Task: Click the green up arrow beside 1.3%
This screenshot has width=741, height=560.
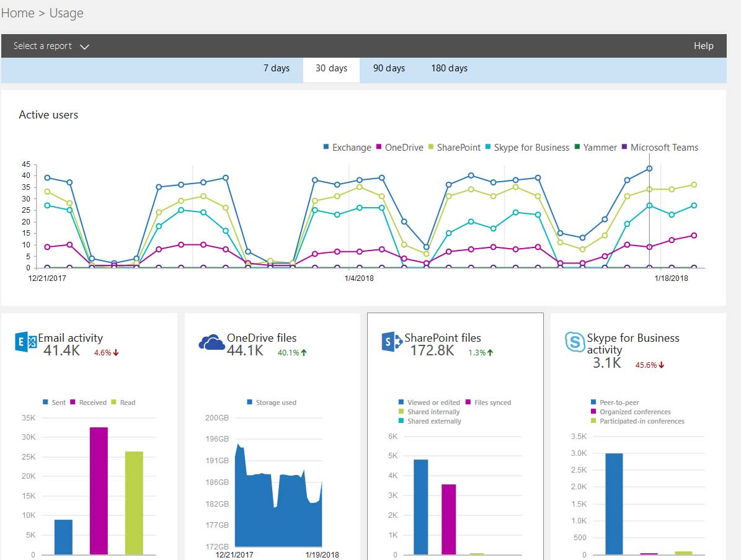Action: pyautogui.click(x=490, y=353)
